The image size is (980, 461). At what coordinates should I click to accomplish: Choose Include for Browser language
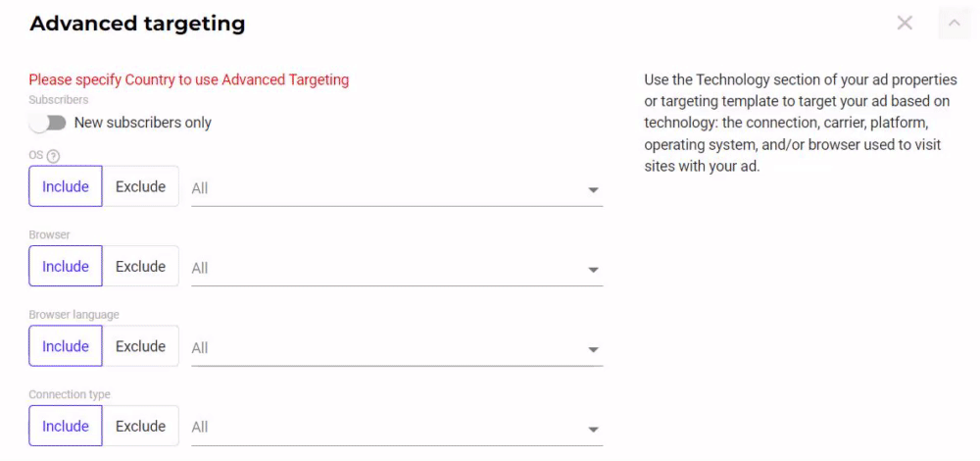66,346
